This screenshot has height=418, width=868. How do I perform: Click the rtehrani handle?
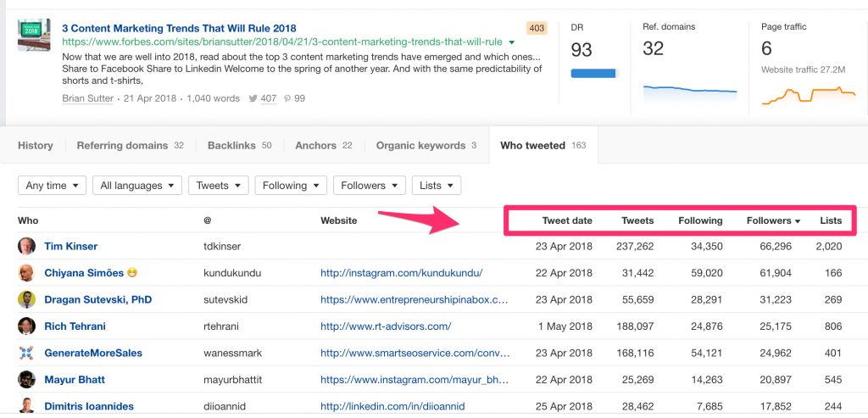click(x=220, y=326)
